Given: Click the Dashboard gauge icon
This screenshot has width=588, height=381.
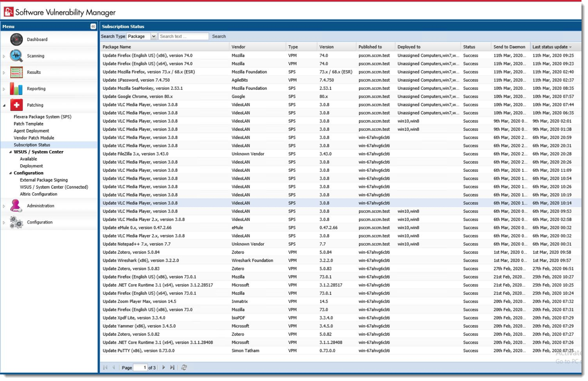Looking at the screenshot, I should point(16,39).
